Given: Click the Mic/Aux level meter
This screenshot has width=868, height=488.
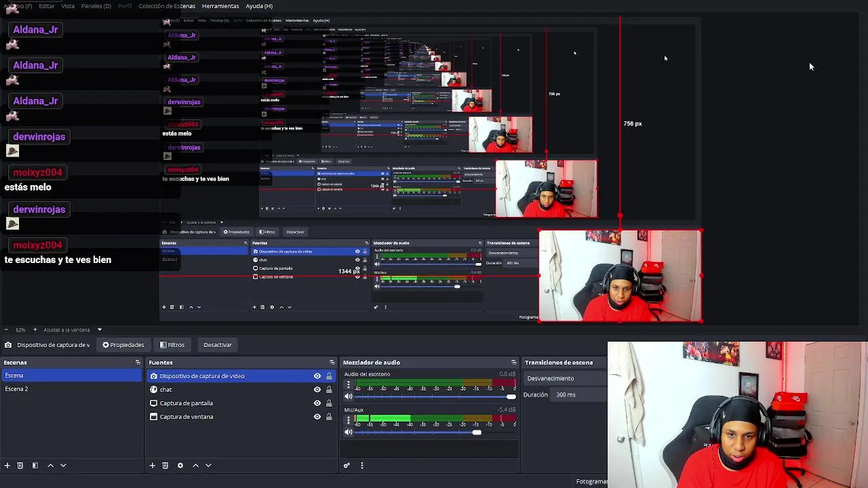Looking at the screenshot, I should click(435, 419).
